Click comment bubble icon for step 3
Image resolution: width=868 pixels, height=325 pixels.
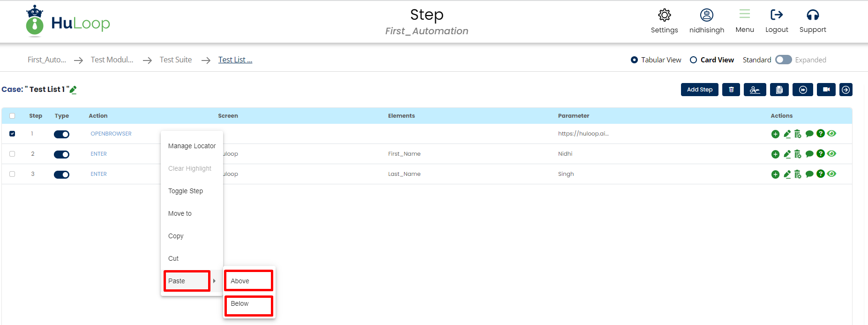pos(809,174)
